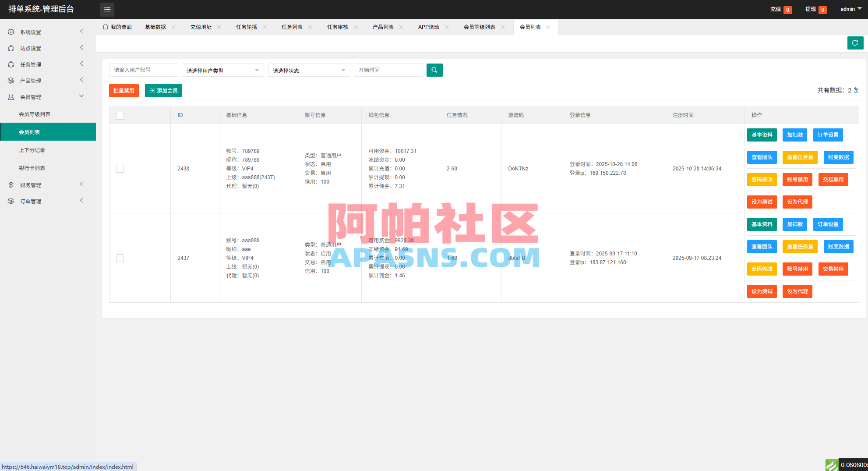Click 账号禁用 for member 2438

click(797, 180)
